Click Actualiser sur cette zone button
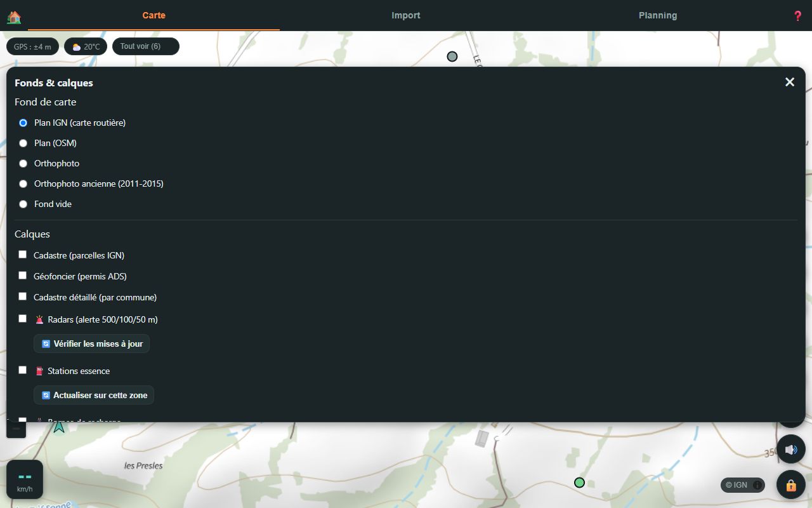The height and width of the screenshot is (508, 812). point(94,395)
